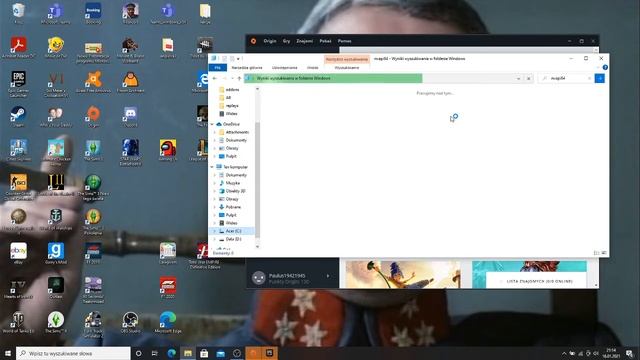Expand the Pobrane tree node

coord(215,207)
